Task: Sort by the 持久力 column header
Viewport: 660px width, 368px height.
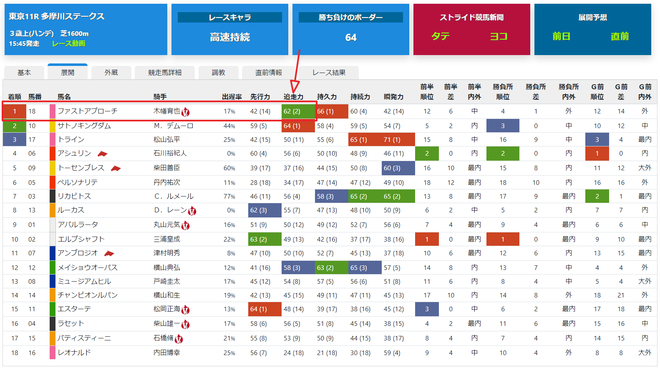Action: [327, 97]
